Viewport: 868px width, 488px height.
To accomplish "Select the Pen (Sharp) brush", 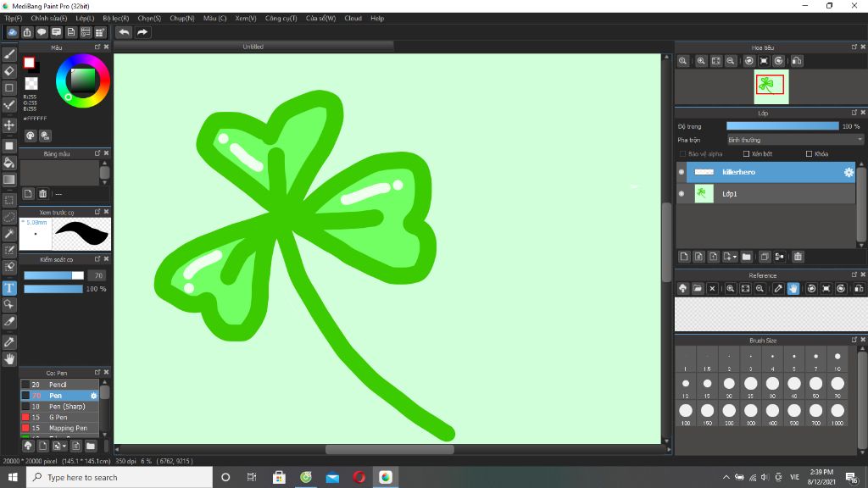I will click(60, 406).
